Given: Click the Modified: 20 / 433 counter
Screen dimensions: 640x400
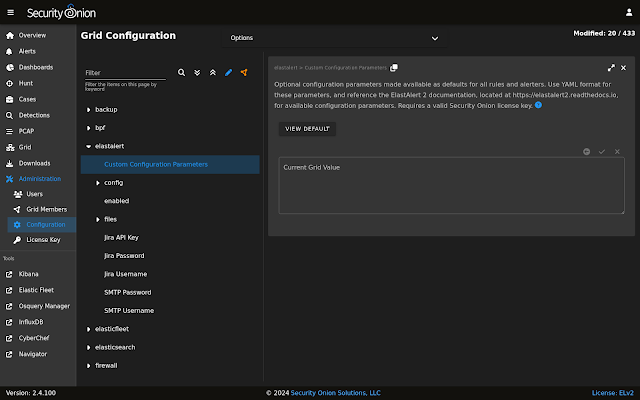Looking at the screenshot, I should point(604,33).
